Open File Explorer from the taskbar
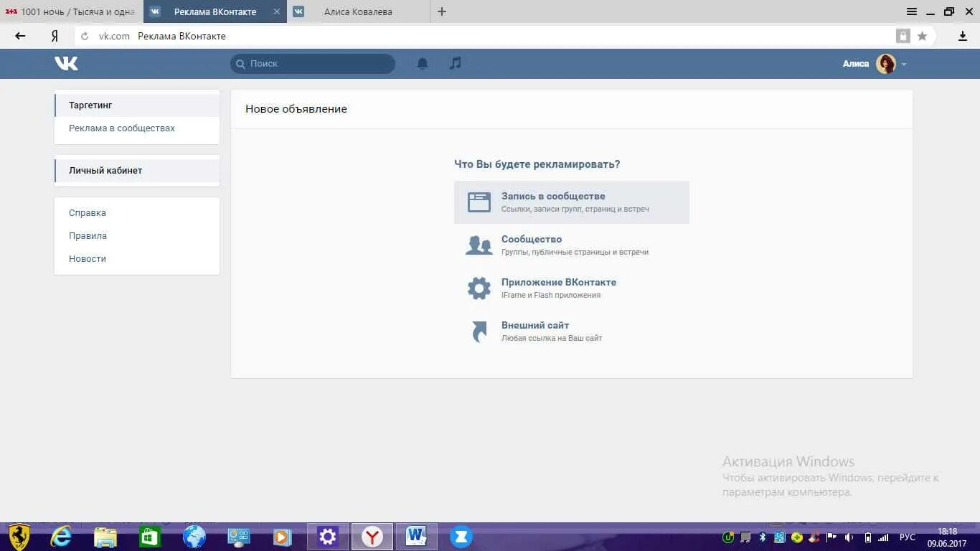Screen dimensions: 980x551 105,537
